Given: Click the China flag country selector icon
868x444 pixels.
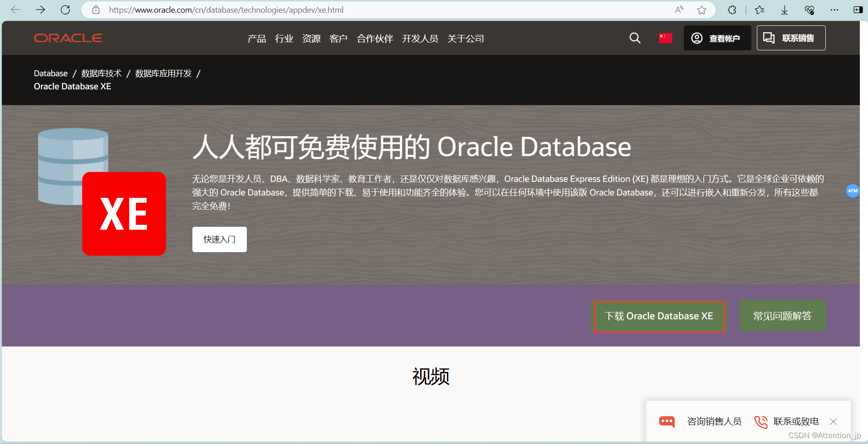Looking at the screenshot, I should (x=665, y=38).
